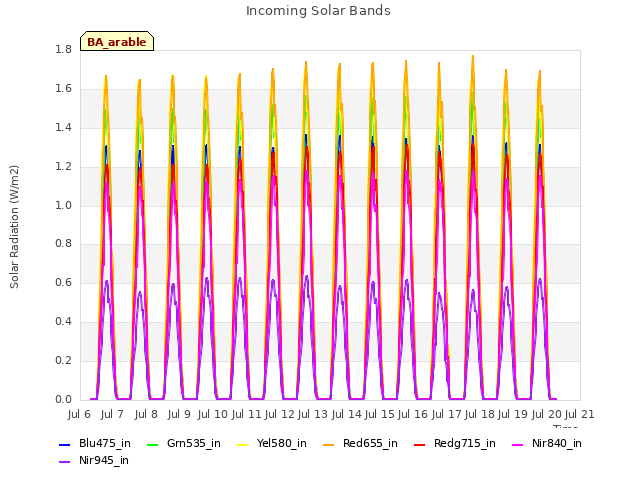This screenshot has width=640, height=480.
Task: Click the 1.4 y-axis tick label
Action: click(63, 127)
